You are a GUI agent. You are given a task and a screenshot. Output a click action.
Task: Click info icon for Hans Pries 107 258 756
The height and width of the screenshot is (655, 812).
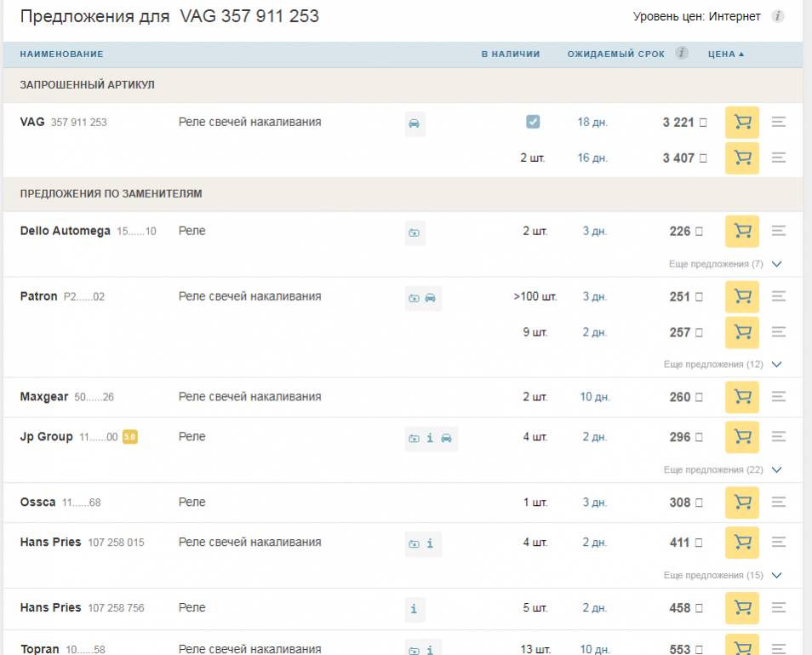[x=415, y=608]
